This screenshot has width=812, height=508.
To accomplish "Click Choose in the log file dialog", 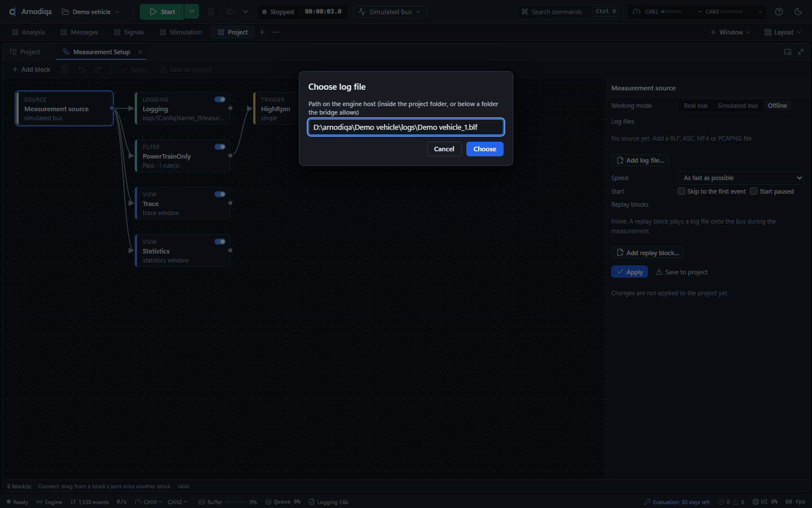I will (485, 149).
